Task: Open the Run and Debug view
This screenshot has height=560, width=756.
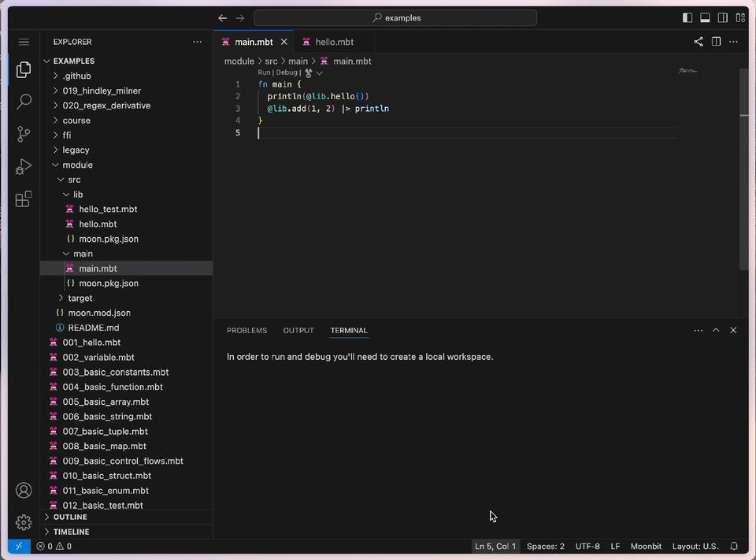Action: coord(23,166)
